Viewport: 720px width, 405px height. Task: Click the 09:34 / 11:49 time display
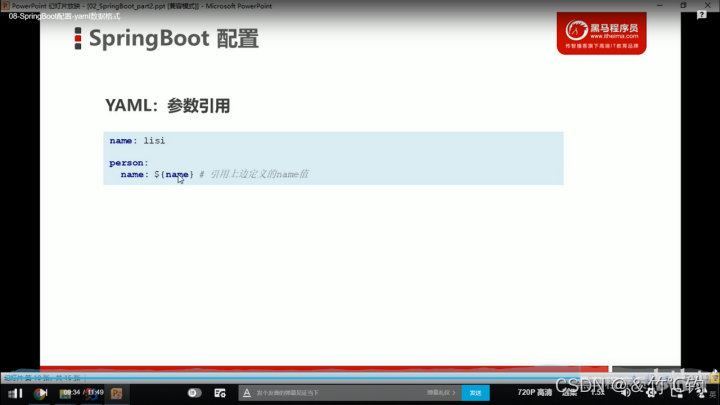point(83,392)
